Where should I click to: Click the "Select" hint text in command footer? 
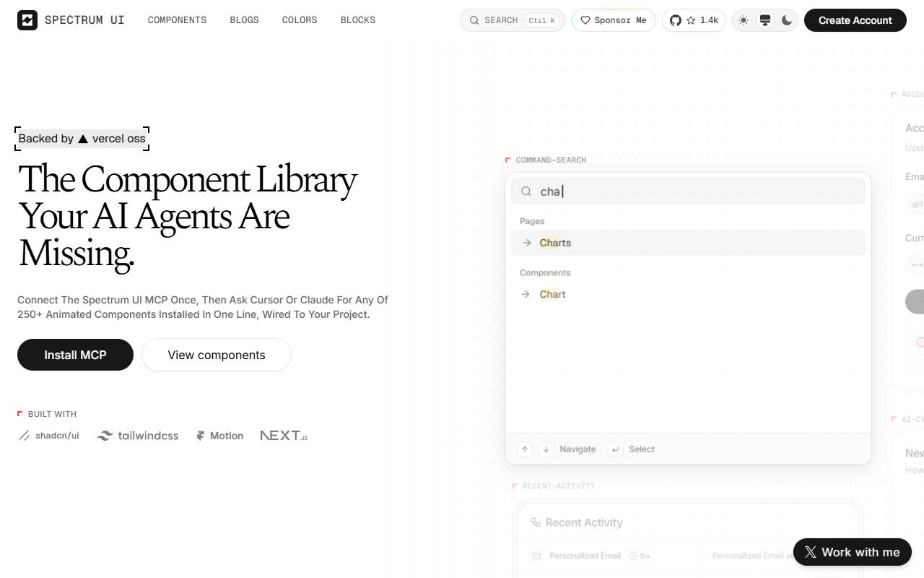tap(642, 449)
